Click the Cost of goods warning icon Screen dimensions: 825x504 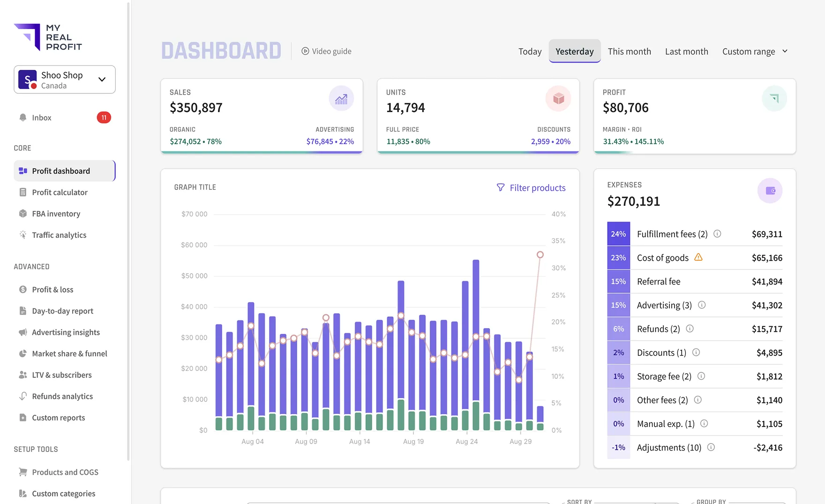tap(698, 257)
